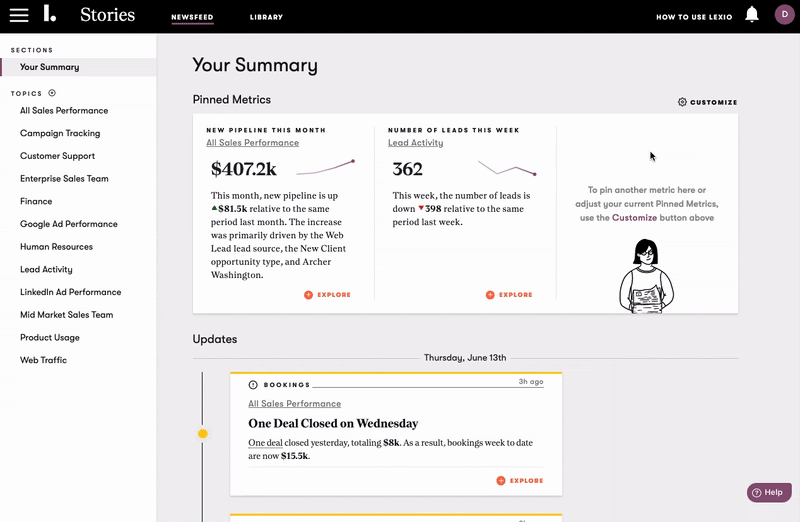The height and width of the screenshot is (522, 800).
Task: Click the yellow timeline marker
Action: [203, 434]
